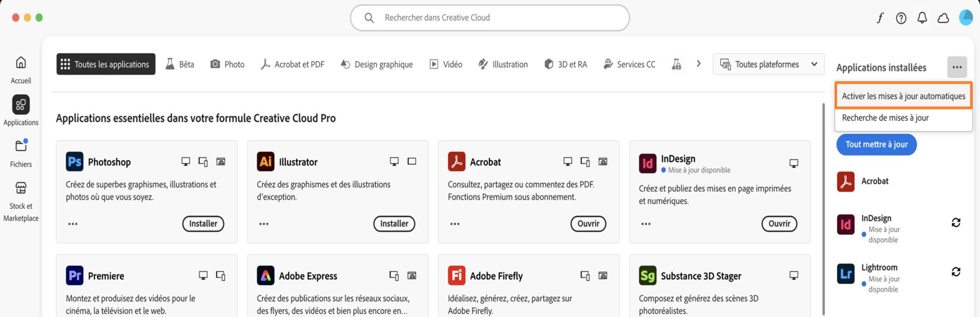Click the last flask category icon in tab bar
Screen dimensions: 980x317
click(x=676, y=64)
